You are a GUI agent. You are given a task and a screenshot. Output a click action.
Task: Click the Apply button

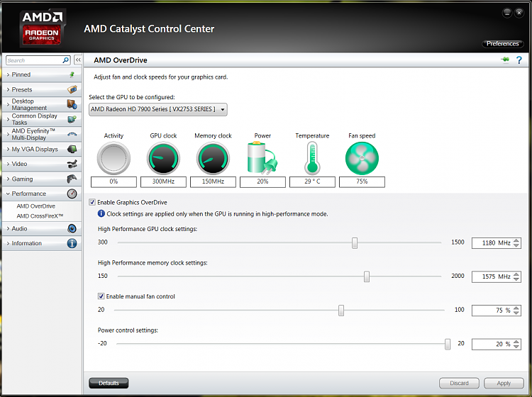[x=504, y=383]
